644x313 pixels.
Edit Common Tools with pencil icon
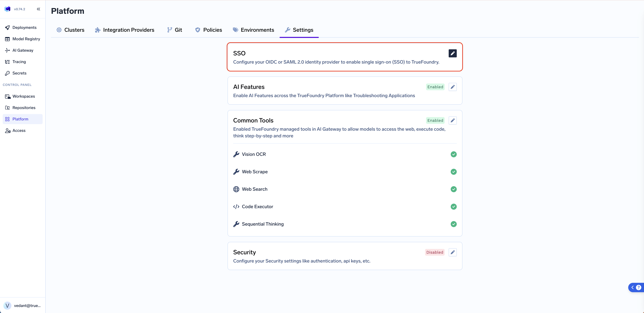[x=453, y=120]
